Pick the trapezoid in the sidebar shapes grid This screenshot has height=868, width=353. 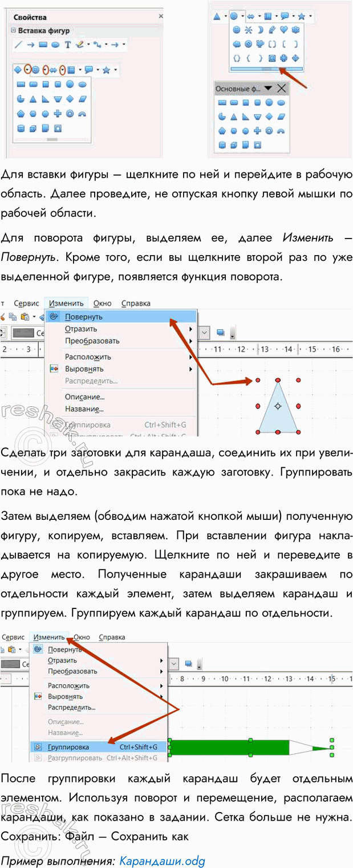coord(58,98)
